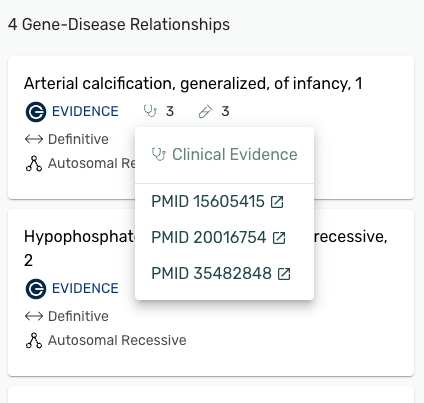
Task: Open EVIDENCE link in Hypophosphatemic rickets card
Action: click(x=85, y=288)
